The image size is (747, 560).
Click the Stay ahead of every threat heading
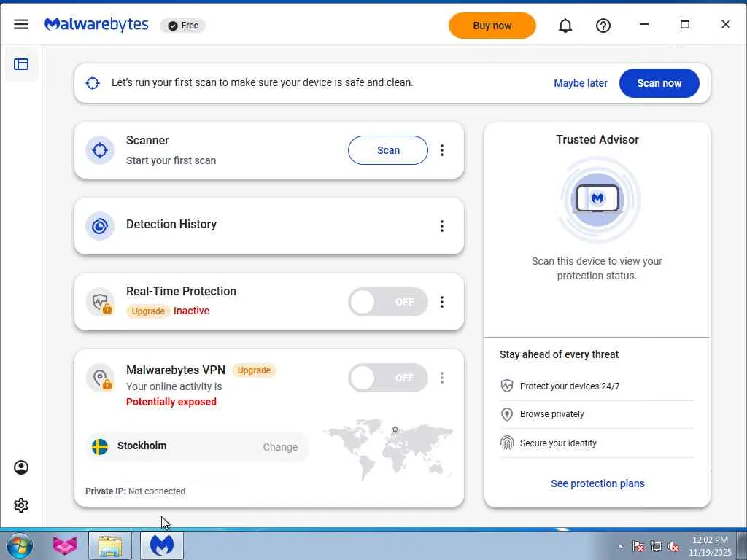(x=559, y=354)
